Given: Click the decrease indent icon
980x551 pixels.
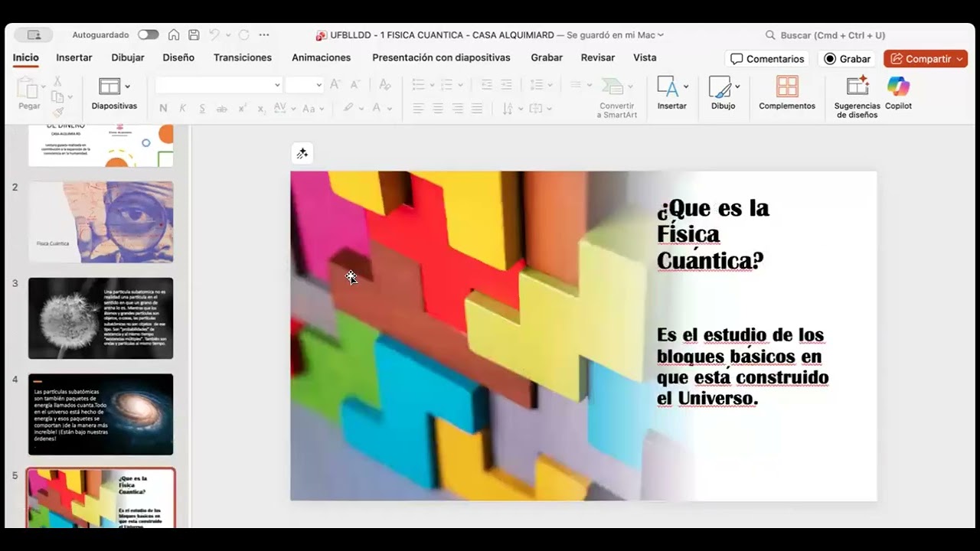Looking at the screenshot, I should click(486, 85).
